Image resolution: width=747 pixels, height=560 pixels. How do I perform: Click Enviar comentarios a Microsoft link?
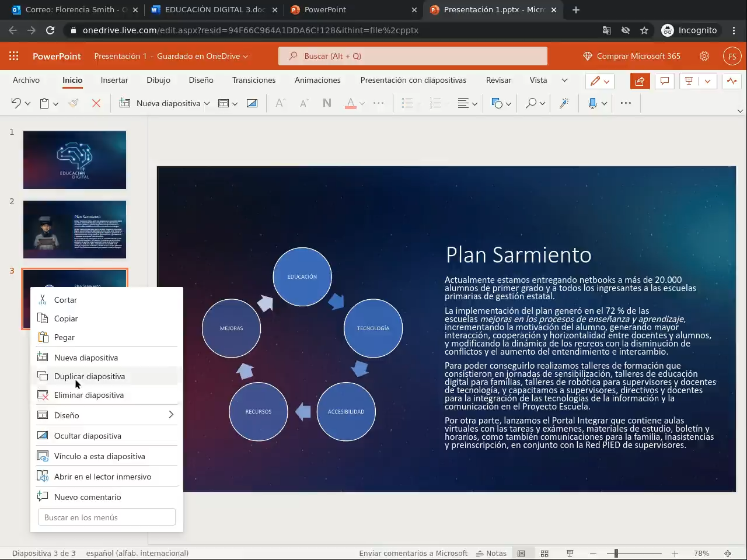(x=413, y=553)
